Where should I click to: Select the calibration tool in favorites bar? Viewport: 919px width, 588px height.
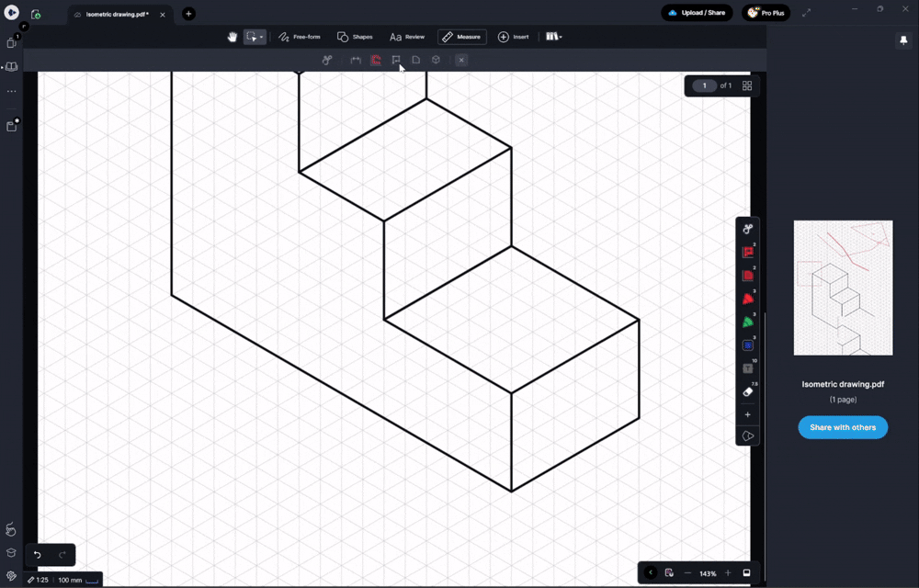click(747, 229)
